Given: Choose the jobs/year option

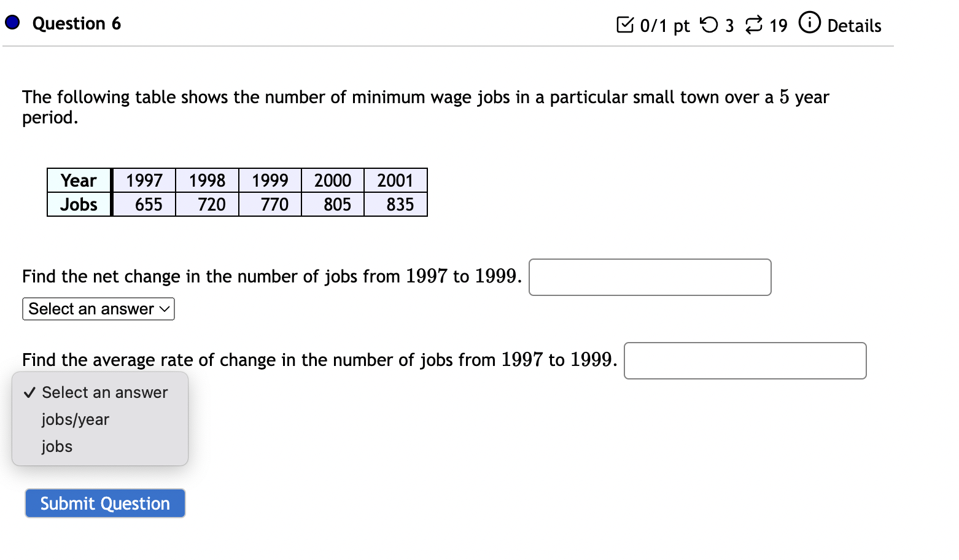Looking at the screenshot, I should (x=74, y=419).
